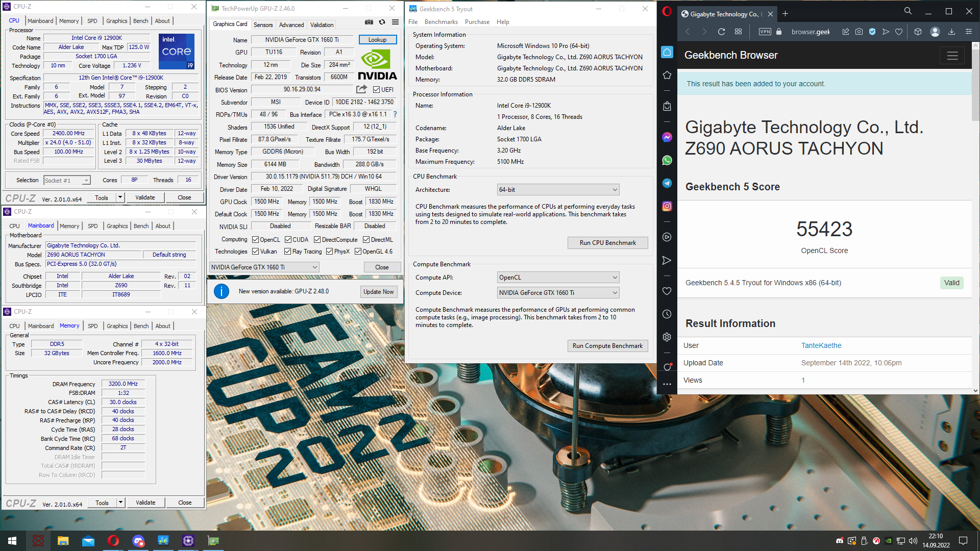The image size is (980, 551).
Task: Expand the NVIDIA GeForce GTX 1660 Ti GPU-Z selector
Action: pyautogui.click(x=264, y=267)
